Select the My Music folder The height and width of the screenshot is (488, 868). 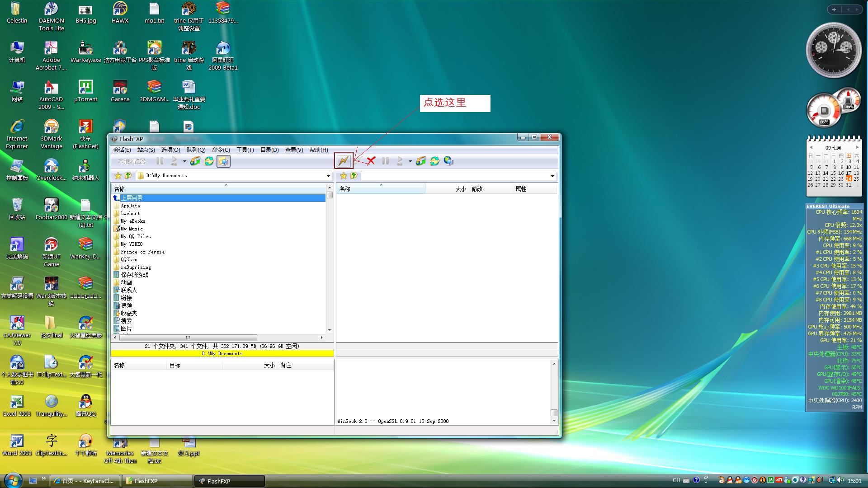pos(132,229)
